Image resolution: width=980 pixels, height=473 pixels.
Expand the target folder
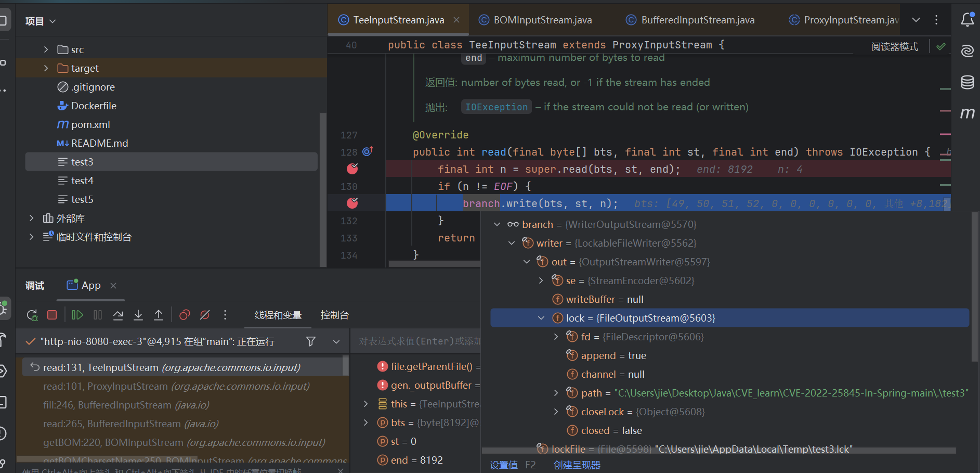[x=46, y=68]
